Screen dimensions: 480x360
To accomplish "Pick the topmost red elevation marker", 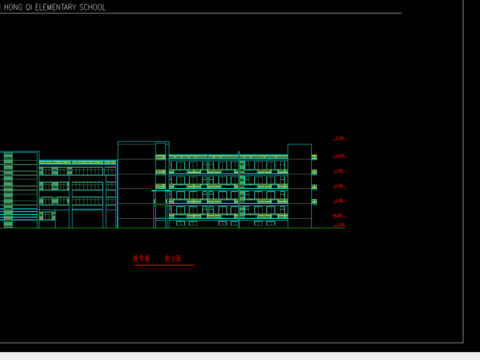I will pos(339,138).
